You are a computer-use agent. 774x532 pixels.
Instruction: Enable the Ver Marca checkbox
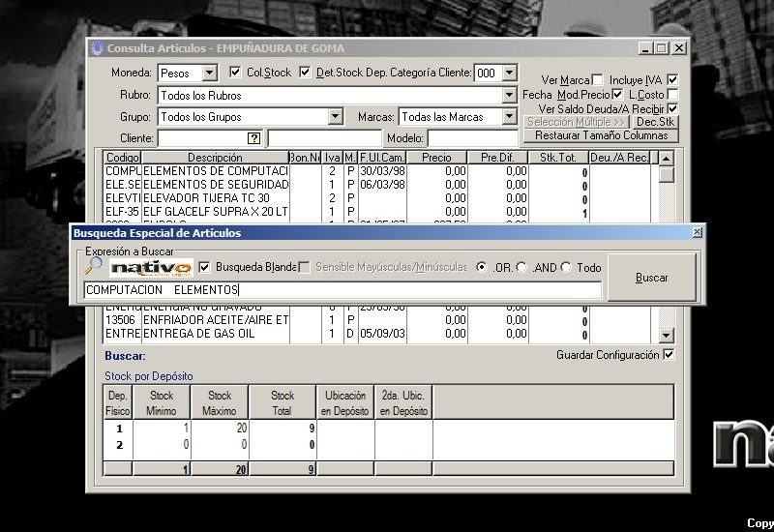pos(597,80)
